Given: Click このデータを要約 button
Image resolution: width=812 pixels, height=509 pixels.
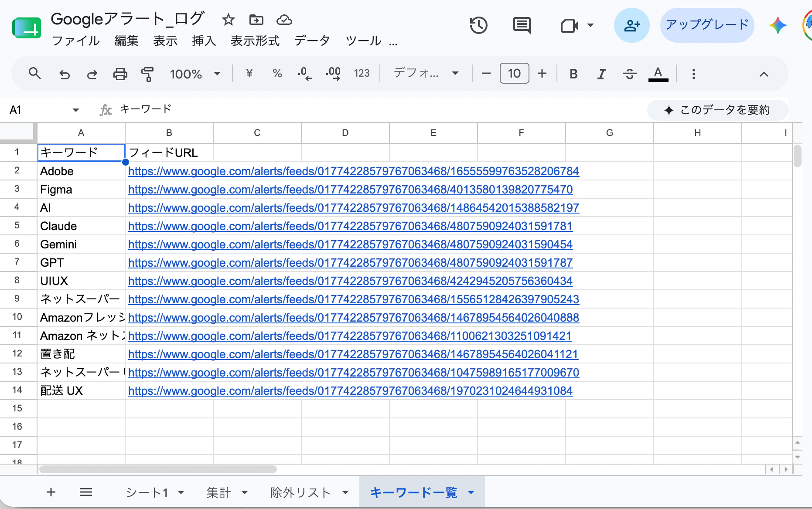Looking at the screenshot, I should tap(717, 110).
